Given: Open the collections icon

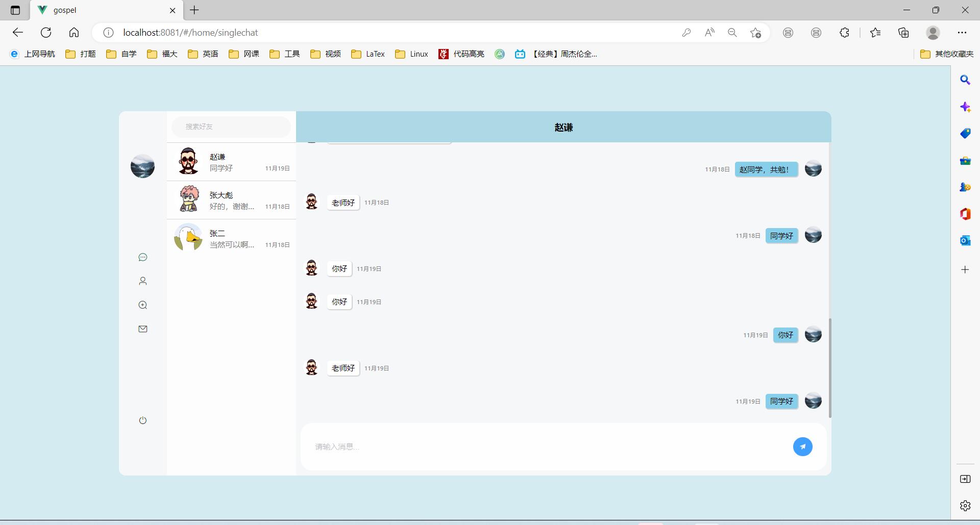Looking at the screenshot, I should tap(903, 33).
